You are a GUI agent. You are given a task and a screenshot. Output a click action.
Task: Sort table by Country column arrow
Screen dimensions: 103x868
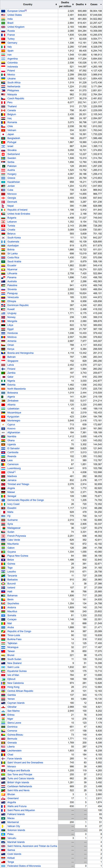point(56,4)
